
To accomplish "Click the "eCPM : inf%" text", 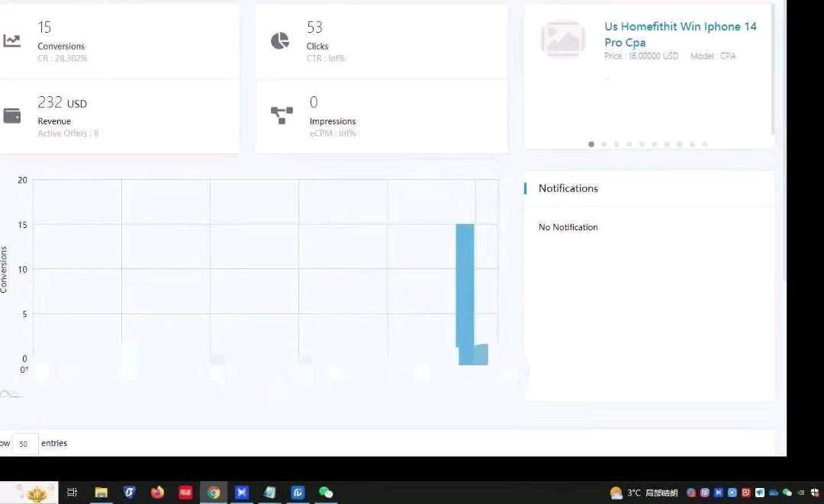I will [x=333, y=133].
